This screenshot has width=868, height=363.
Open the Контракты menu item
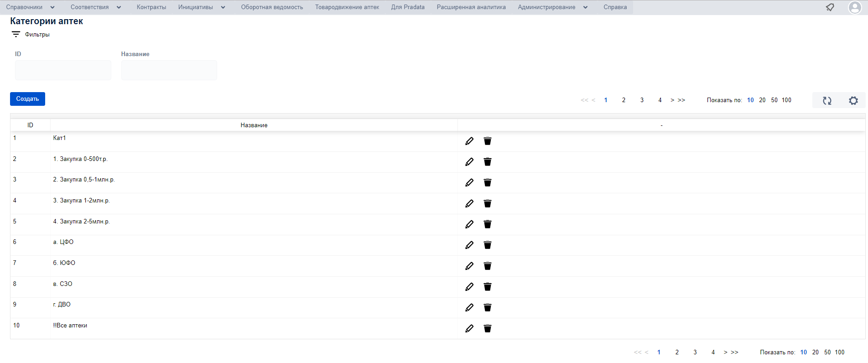[151, 7]
